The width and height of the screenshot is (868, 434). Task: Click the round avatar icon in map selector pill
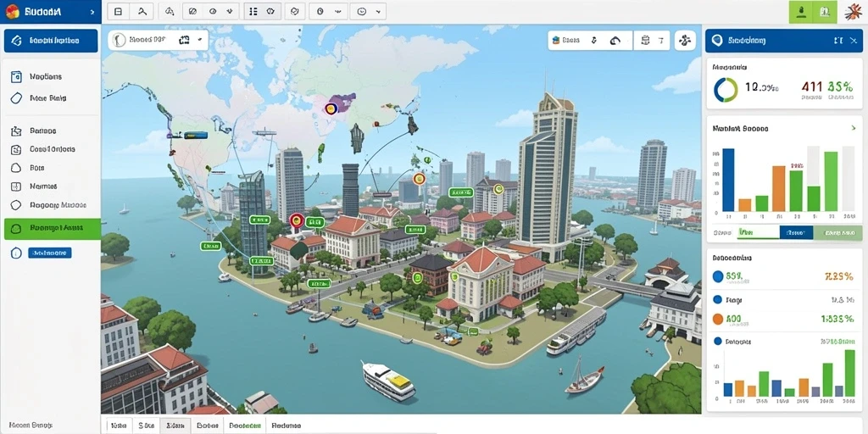coord(117,39)
